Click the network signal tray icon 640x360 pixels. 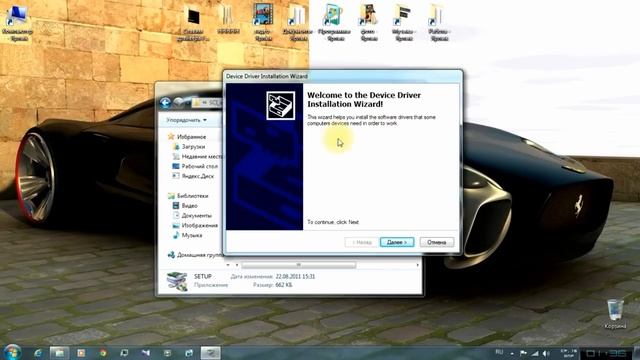[x=535, y=353]
